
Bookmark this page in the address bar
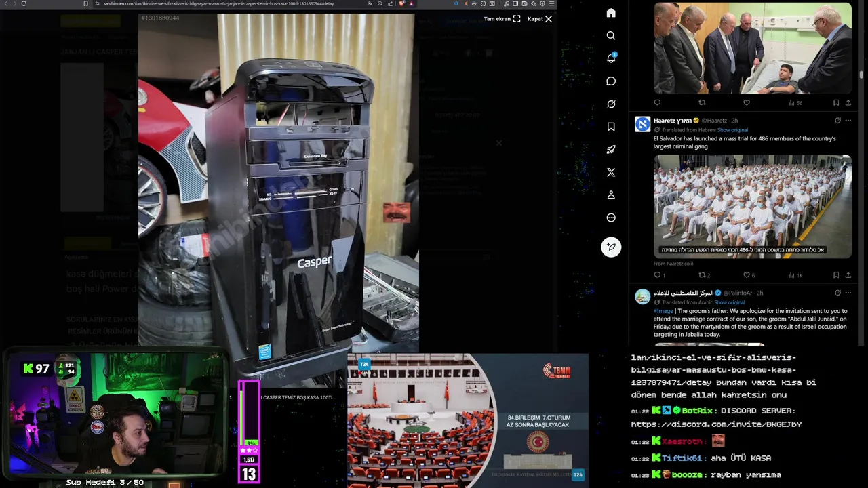point(85,3)
